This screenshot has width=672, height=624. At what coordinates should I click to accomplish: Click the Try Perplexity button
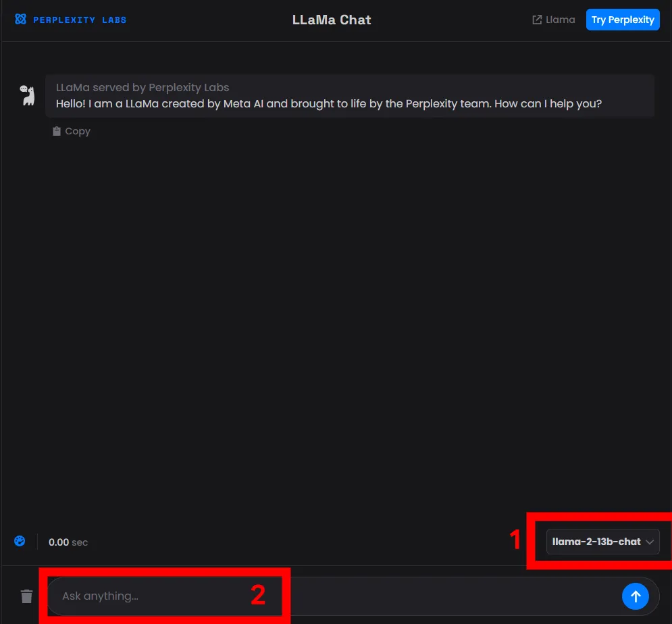(x=622, y=20)
